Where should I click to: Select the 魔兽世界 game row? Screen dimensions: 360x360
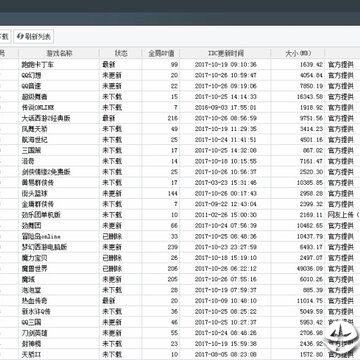[180, 269]
